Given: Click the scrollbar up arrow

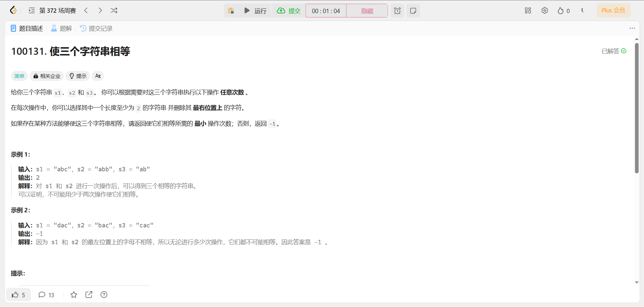Looking at the screenshot, I should [x=637, y=39].
